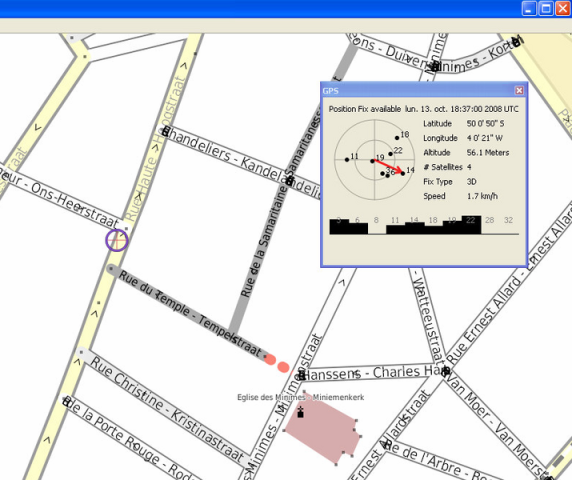This screenshot has width=572, height=480.
Task: Click signal strength bar for satellite 11
Action: point(395,230)
